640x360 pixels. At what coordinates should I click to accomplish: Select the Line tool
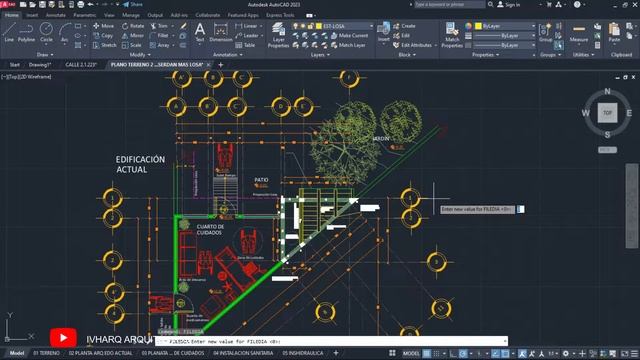point(9,33)
